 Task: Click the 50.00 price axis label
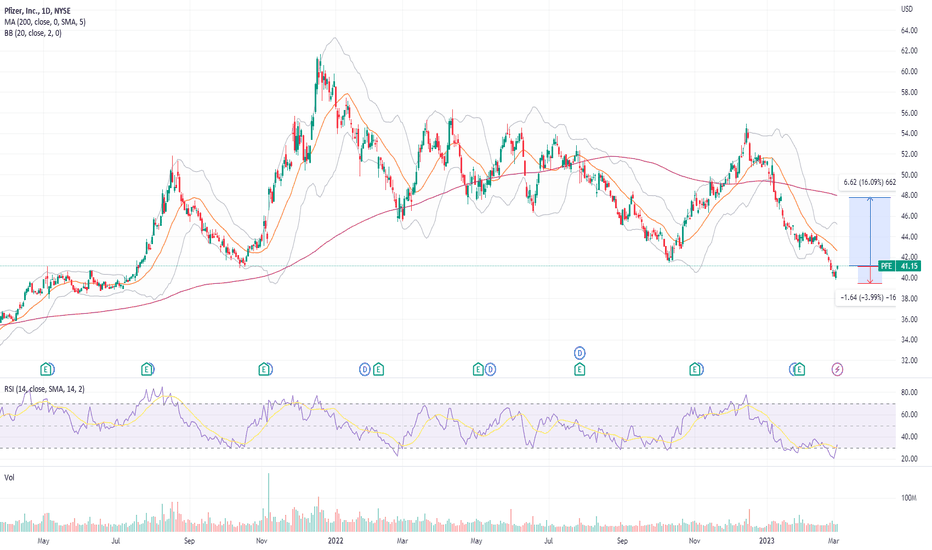pyautogui.click(x=909, y=175)
